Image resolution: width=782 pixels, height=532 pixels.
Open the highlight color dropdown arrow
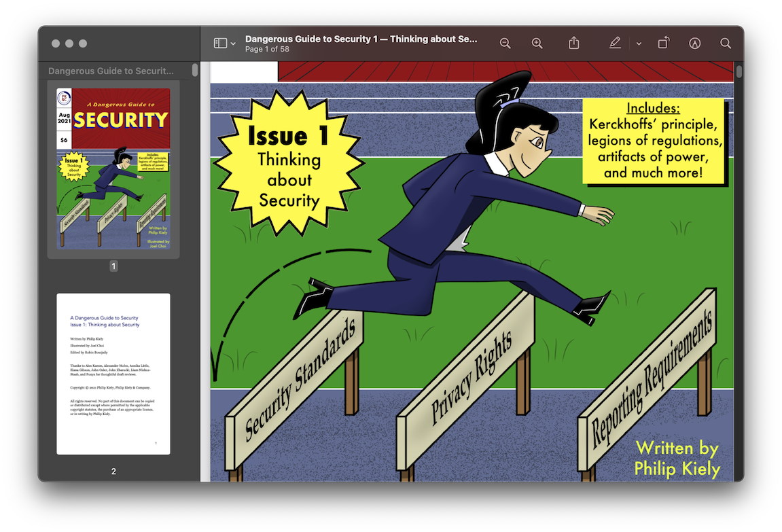pyautogui.click(x=639, y=44)
